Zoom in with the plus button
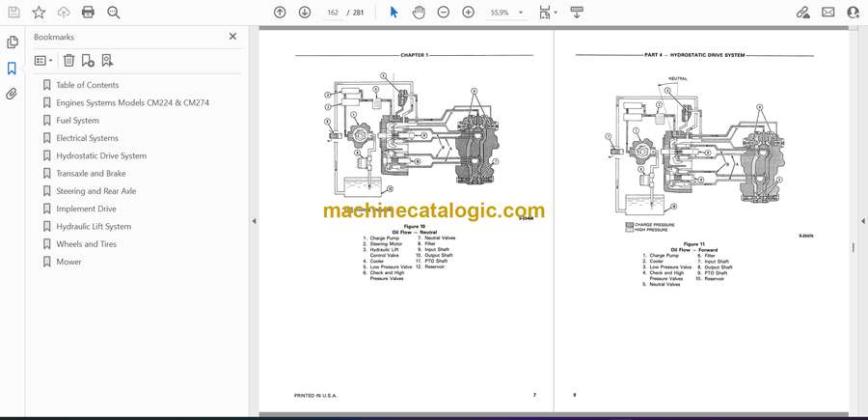 469,13
